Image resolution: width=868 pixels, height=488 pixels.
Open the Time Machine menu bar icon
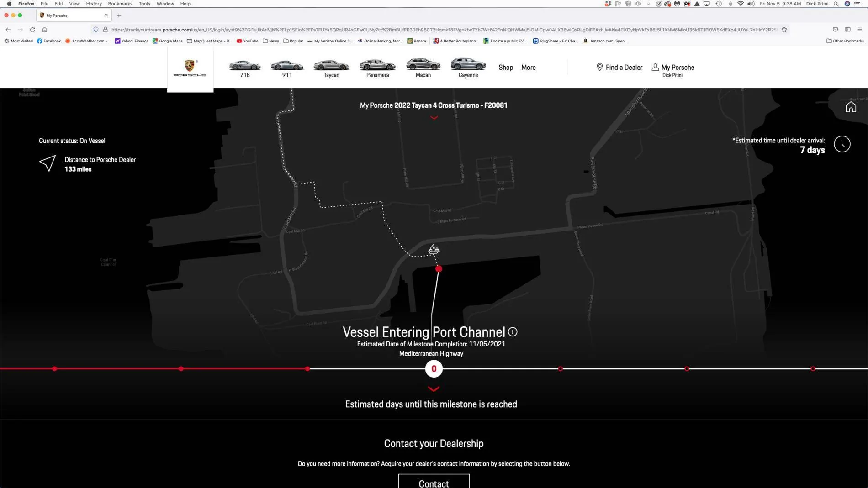pyautogui.click(x=719, y=4)
